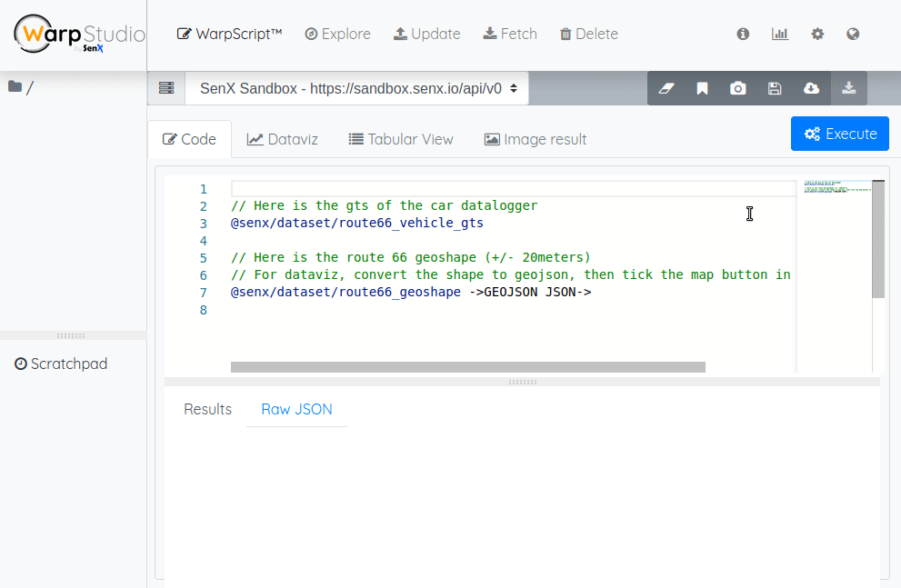Open the Fetch menu item
Image resolution: width=901 pixels, height=588 pixels.
[510, 34]
